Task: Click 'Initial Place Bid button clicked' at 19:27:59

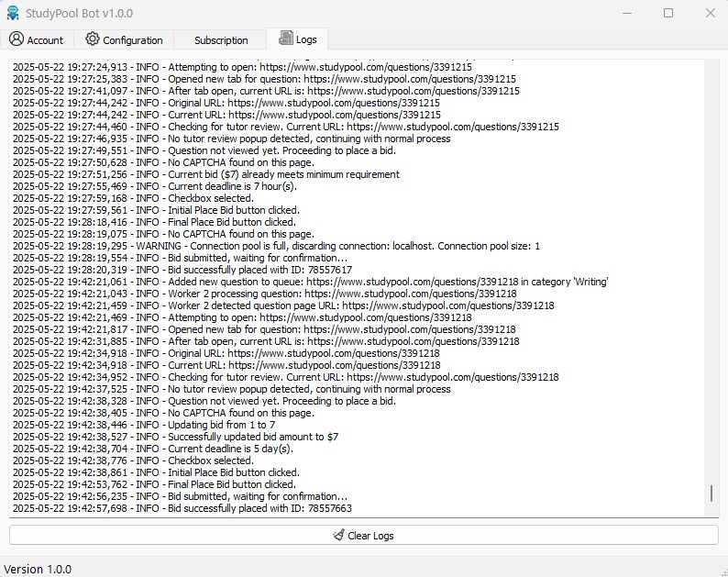Action: [156, 210]
